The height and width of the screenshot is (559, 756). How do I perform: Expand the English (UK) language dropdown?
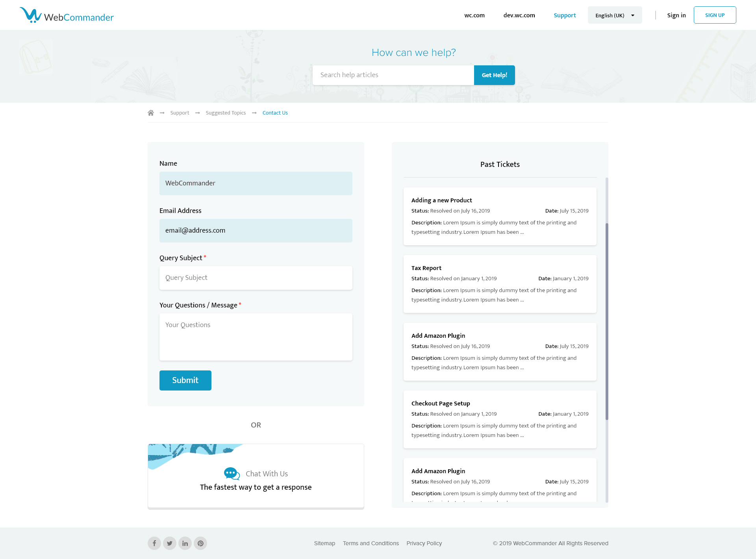point(615,15)
